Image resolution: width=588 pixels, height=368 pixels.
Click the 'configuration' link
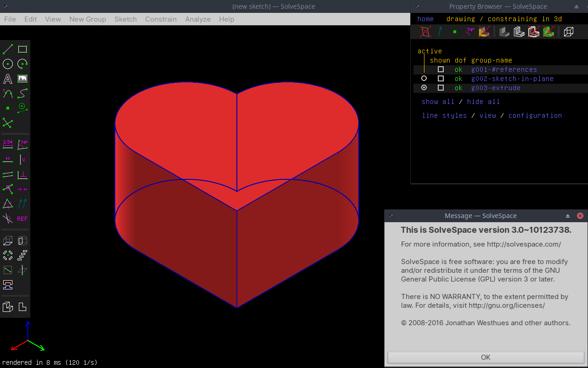[535, 115]
